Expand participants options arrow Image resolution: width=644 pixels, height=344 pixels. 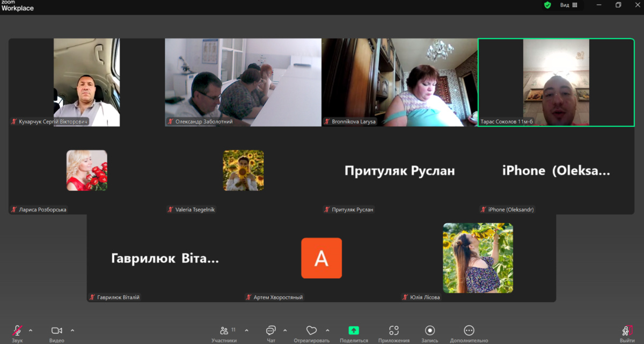point(246,331)
